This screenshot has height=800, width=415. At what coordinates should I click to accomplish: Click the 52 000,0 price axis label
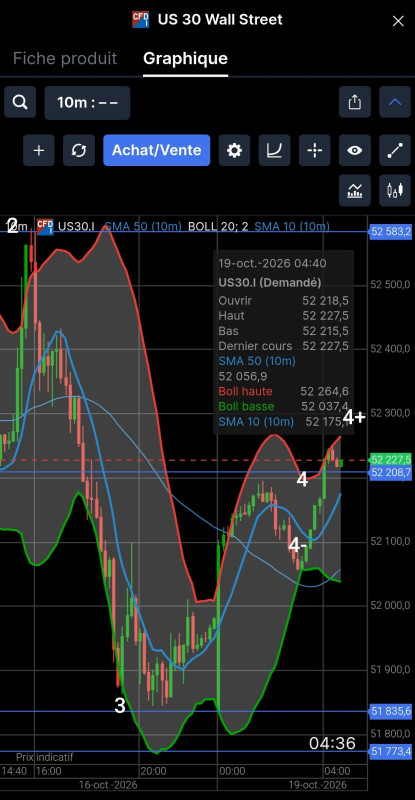[x=390, y=606]
